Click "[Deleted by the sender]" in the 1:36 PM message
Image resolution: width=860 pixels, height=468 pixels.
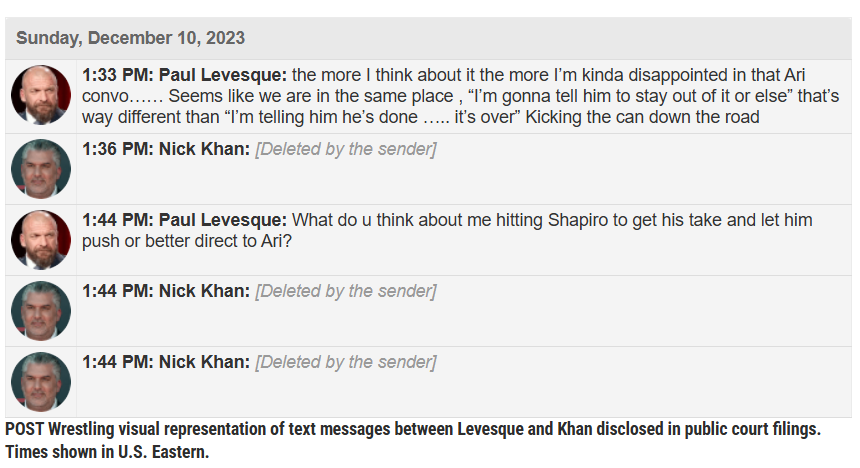[x=345, y=150]
